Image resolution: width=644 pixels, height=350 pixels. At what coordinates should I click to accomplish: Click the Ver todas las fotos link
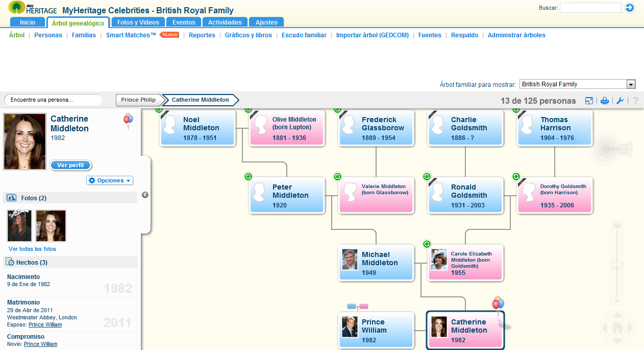[x=33, y=249]
